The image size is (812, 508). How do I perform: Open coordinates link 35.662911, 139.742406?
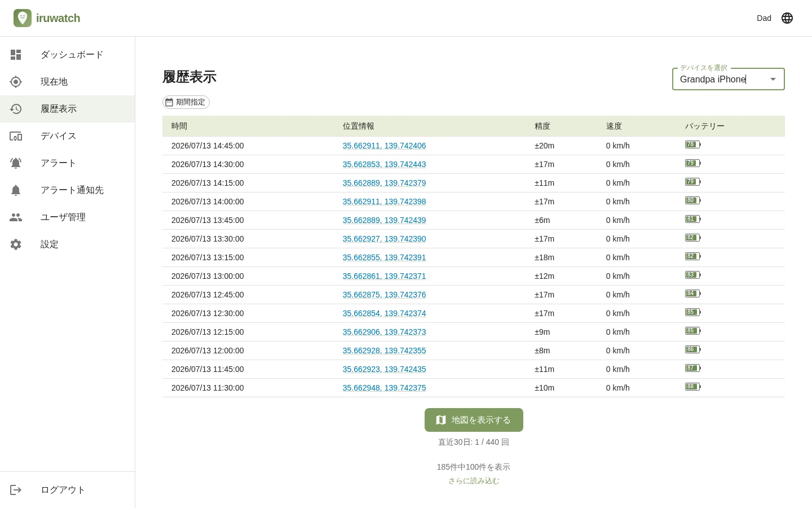click(385, 146)
